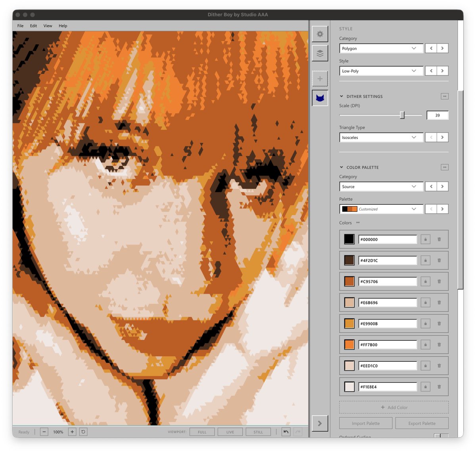Lock the #E6B696 color
Viewport: 476px width, 453px height.
(x=425, y=302)
